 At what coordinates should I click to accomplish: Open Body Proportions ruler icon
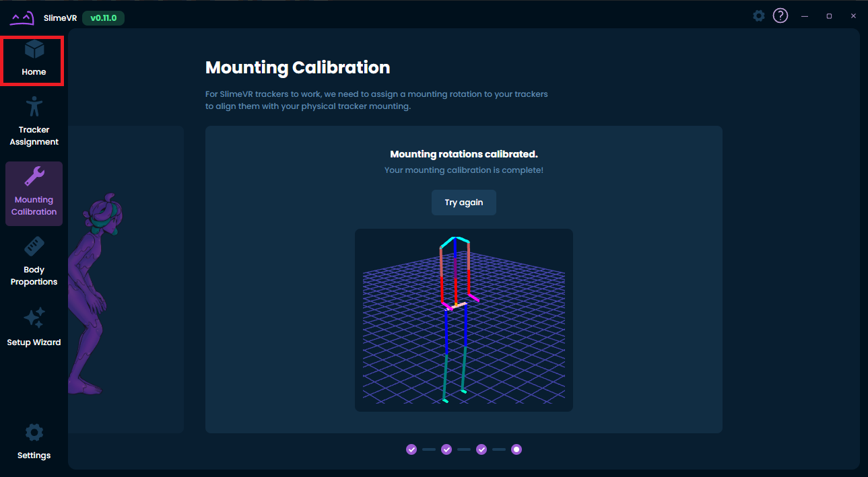click(x=34, y=247)
